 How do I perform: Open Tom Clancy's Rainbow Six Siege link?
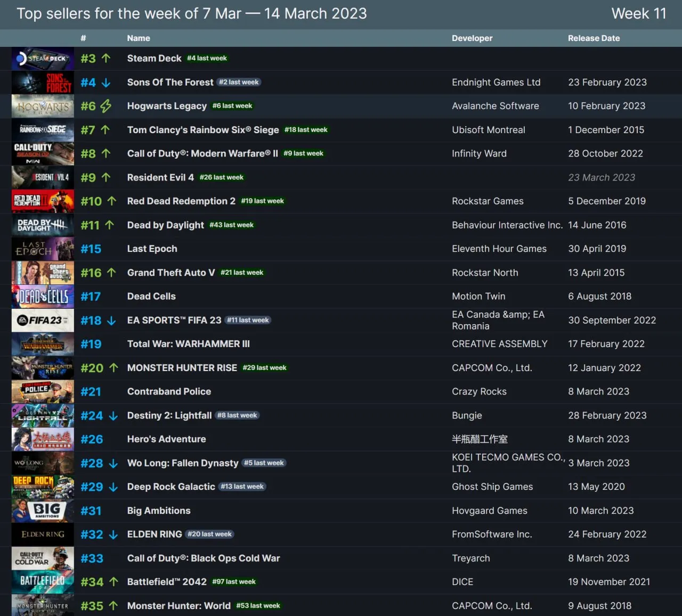pyautogui.click(x=203, y=129)
